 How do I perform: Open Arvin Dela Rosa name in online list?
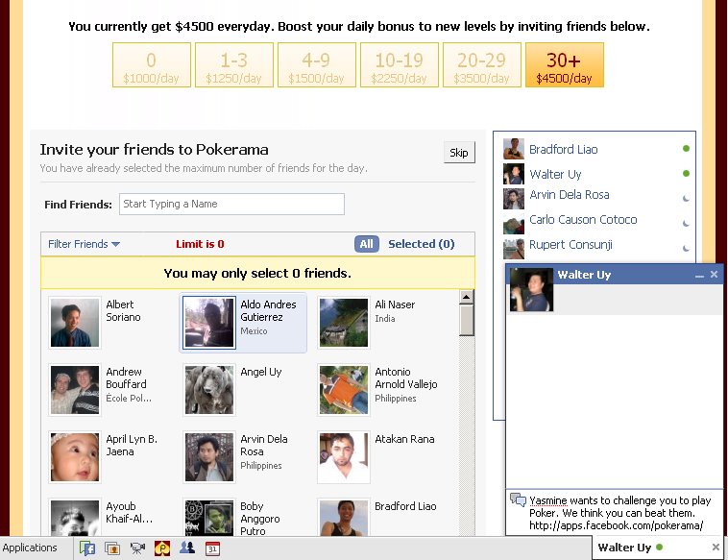[570, 195]
